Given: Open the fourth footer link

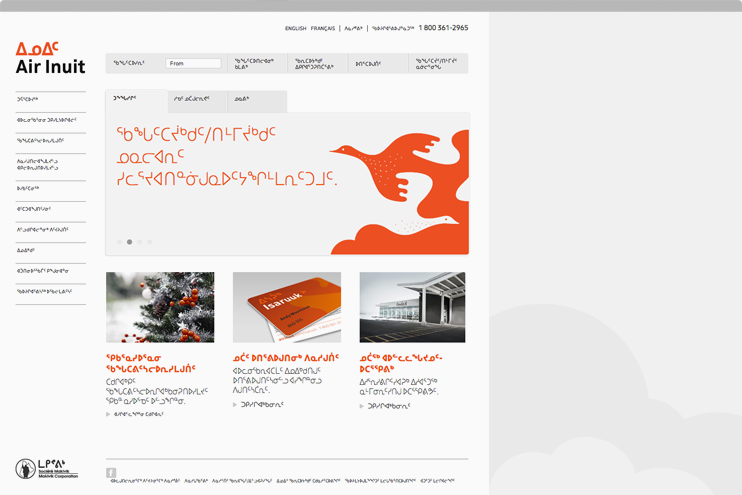Looking at the screenshot, I should pos(309,481).
